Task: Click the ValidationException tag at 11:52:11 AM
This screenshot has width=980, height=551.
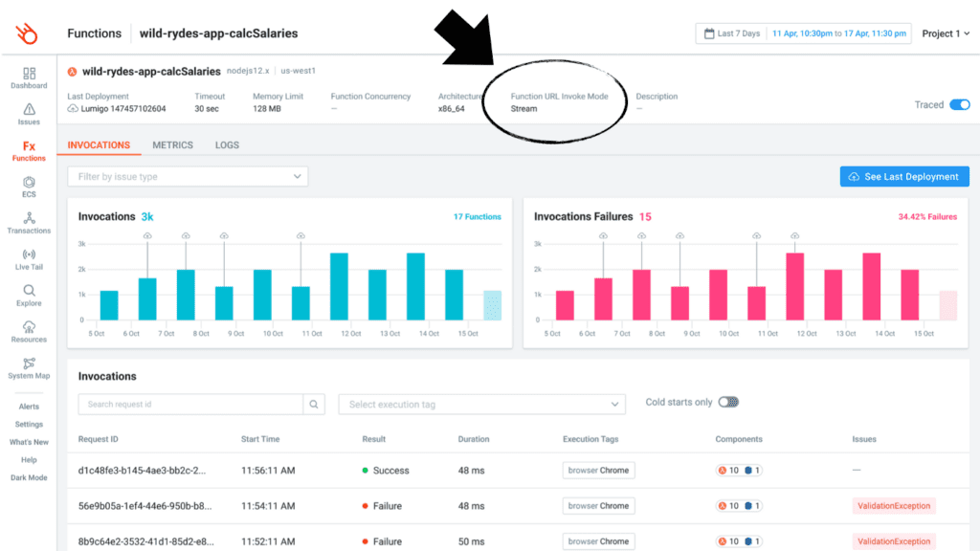Action: [894, 541]
